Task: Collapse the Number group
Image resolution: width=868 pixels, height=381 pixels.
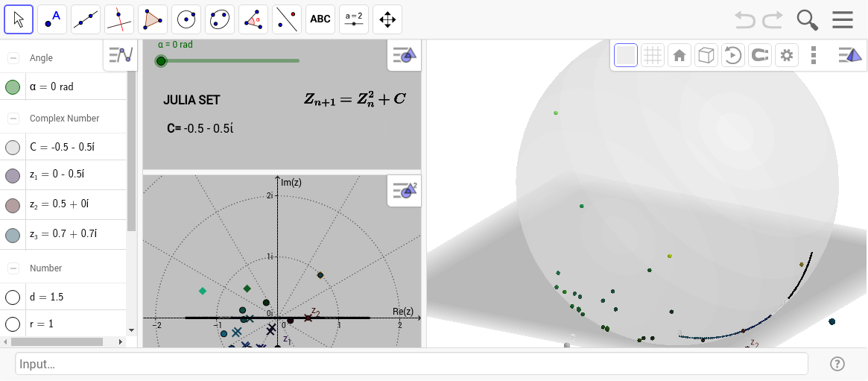Action: [13, 268]
